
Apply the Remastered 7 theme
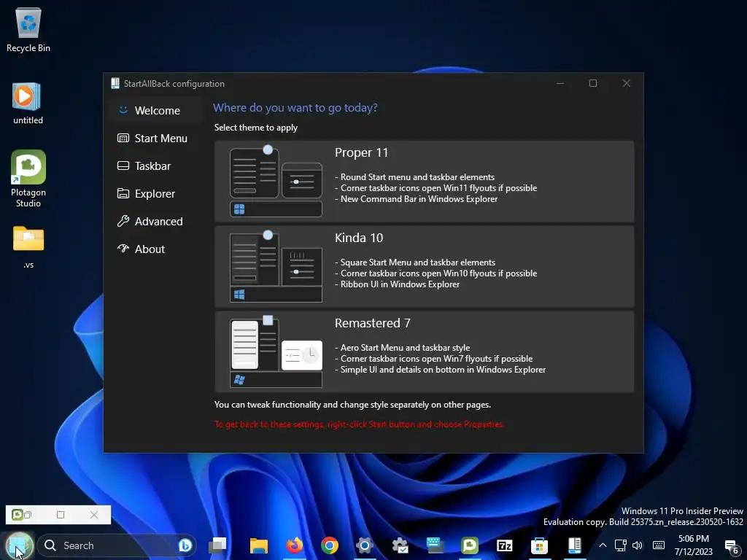point(424,352)
